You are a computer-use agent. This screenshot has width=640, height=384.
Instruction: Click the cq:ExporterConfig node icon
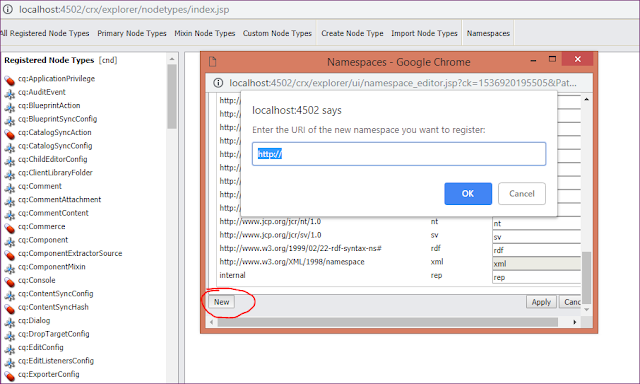[9, 376]
